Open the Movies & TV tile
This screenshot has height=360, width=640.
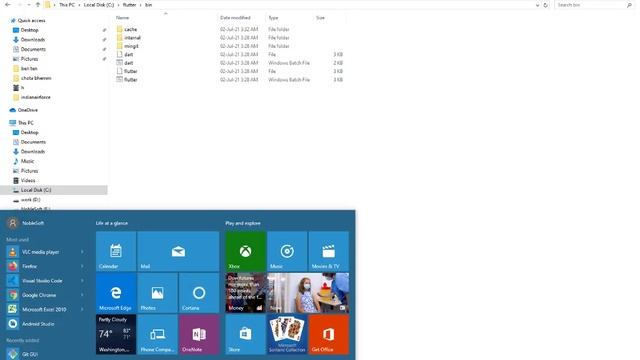point(329,251)
